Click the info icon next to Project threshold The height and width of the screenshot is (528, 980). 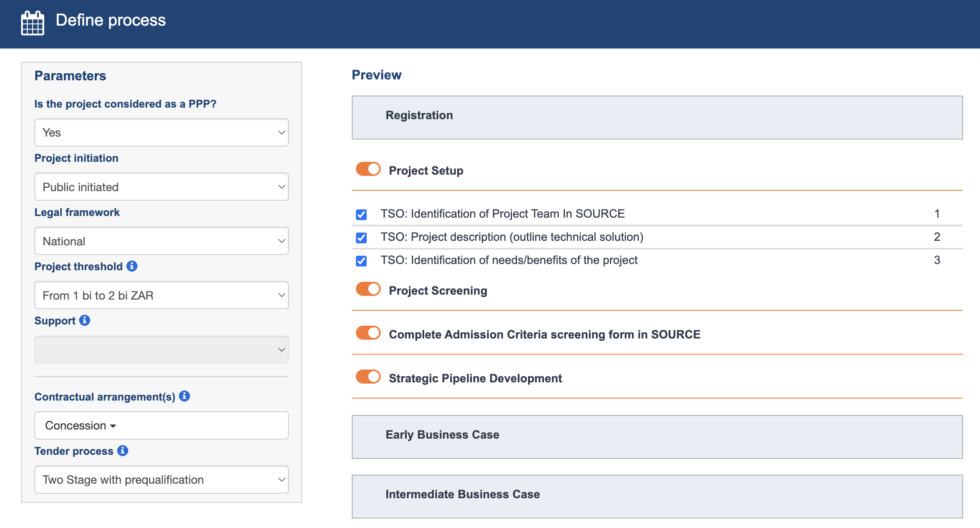coord(132,267)
